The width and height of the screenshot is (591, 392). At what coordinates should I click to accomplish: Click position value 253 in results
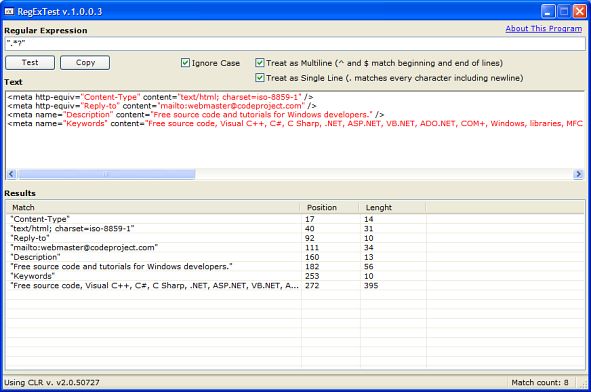[x=312, y=276]
